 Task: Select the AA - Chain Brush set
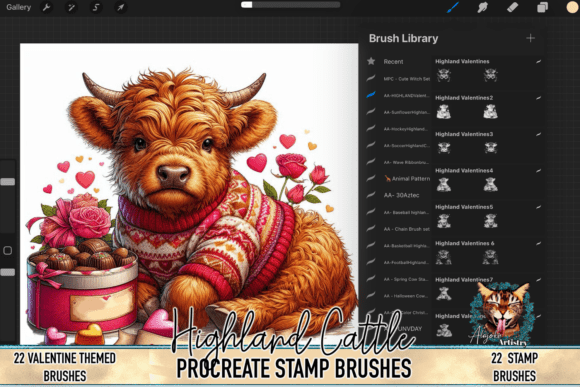pyautogui.click(x=398, y=229)
